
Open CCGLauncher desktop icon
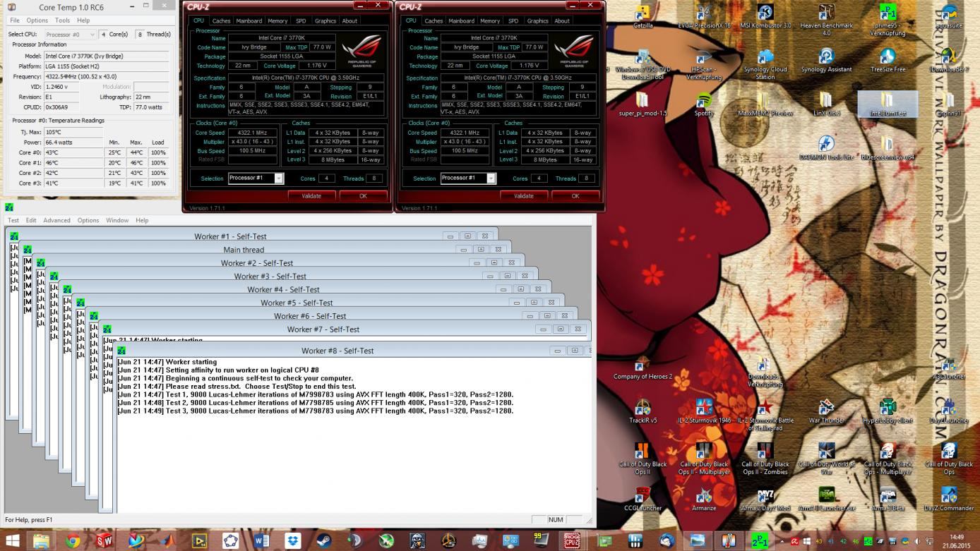(x=643, y=499)
